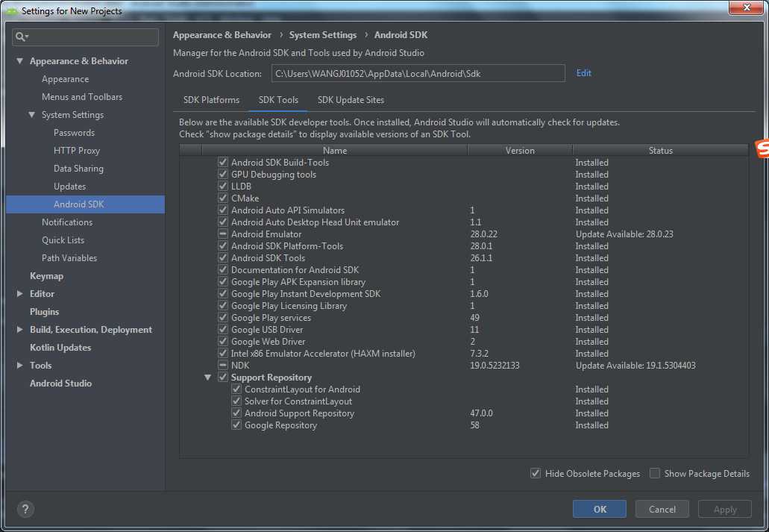Open Passwords settings
Image resolution: width=769 pixels, height=532 pixels.
click(74, 133)
